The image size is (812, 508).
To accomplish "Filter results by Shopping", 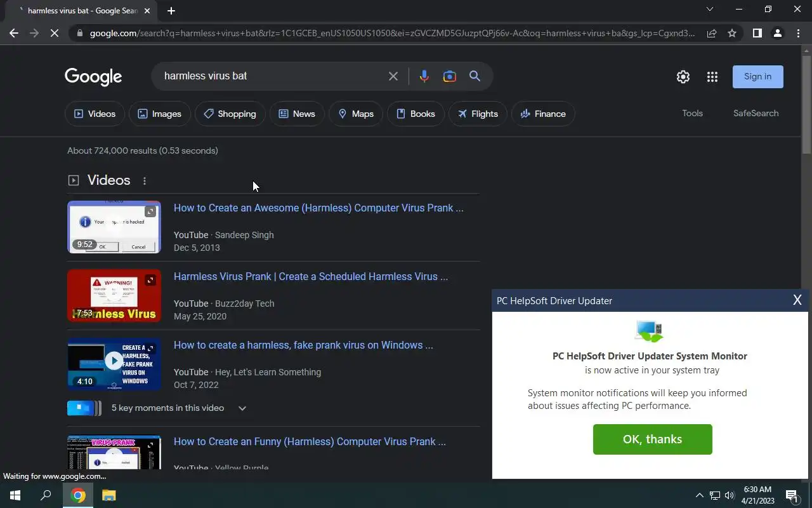I will pos(230,114).
